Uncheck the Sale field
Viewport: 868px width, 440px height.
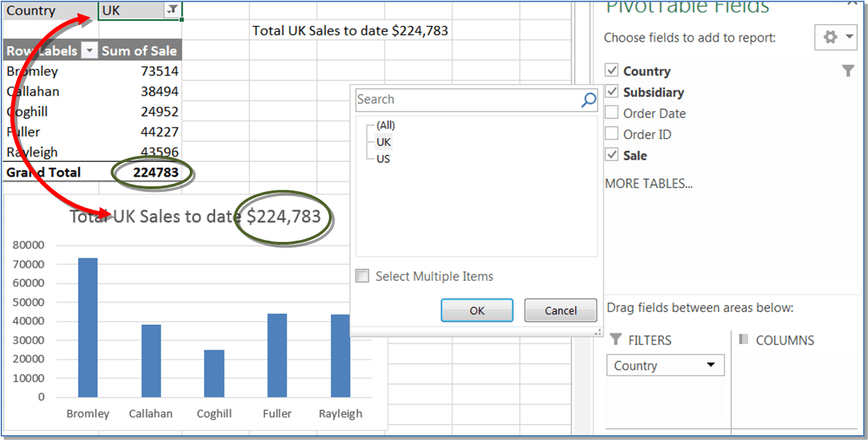[612, 155]
